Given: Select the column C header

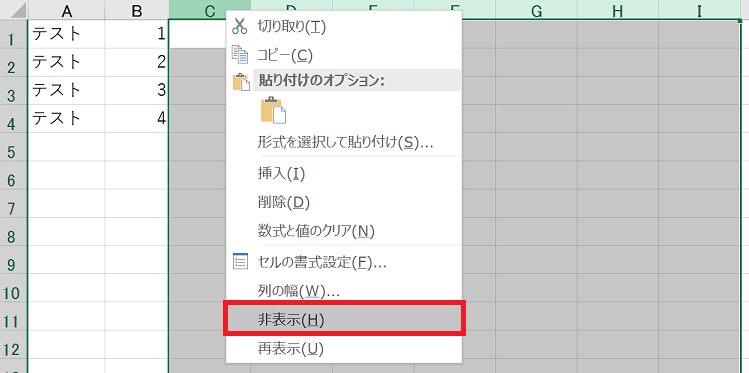Looking at the screenshot, I should click(209, 11).
